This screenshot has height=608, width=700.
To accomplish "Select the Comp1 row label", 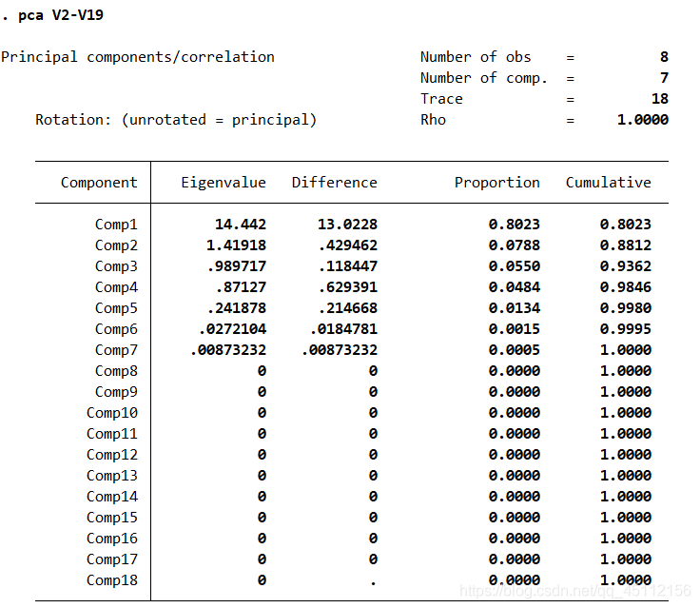I will [116, 225].
